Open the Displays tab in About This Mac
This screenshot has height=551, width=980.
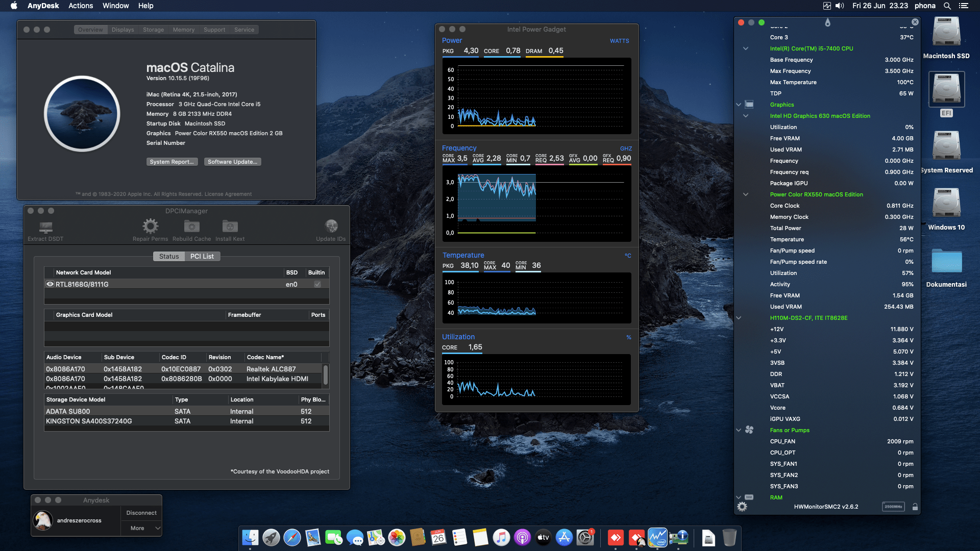pos(122,29)
